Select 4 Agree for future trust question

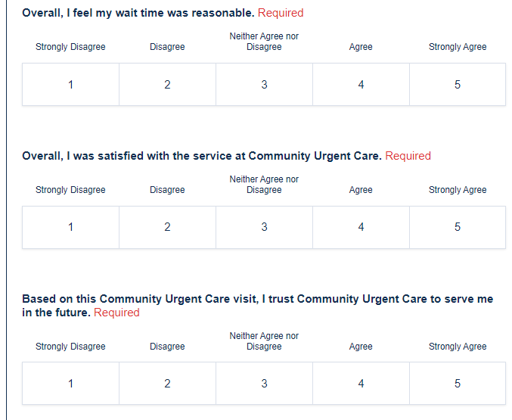pyautogui.click(x=361, y=384)
